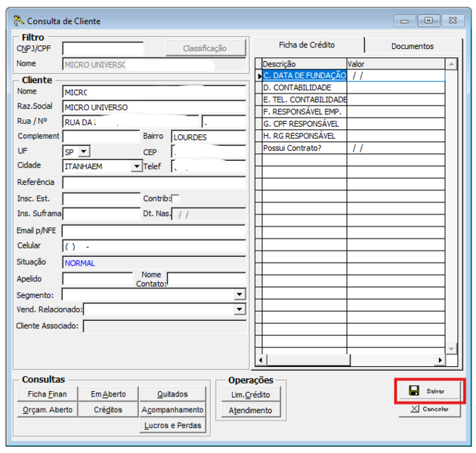Minimize the Consulta de Cliente window
The height and width of the screenshot is (453, 476).
(404, 21)
